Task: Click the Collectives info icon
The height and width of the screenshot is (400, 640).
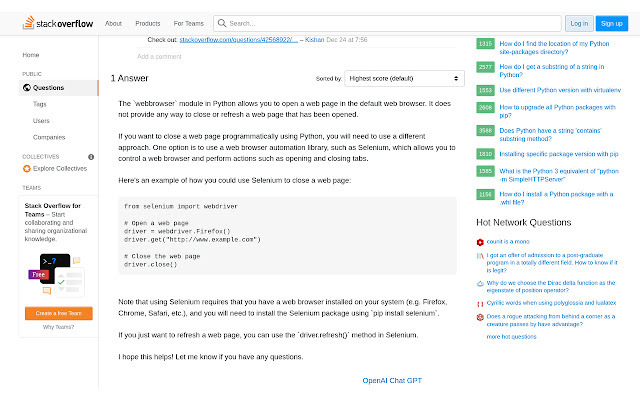Action: point(91,157)
